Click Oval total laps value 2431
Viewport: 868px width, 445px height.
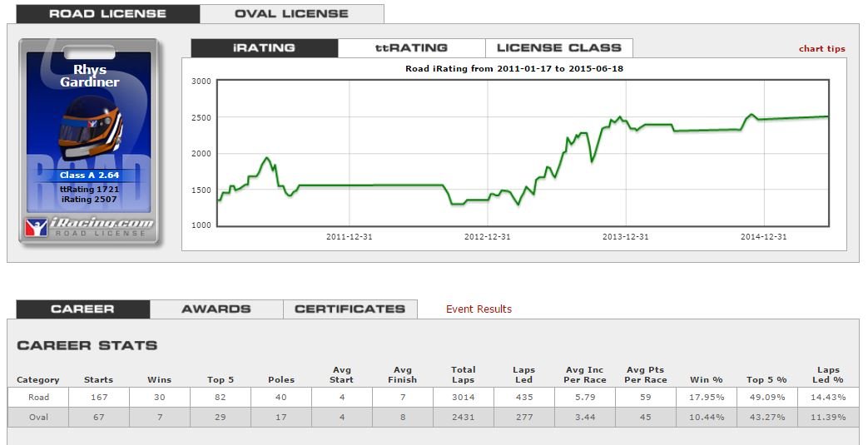pos(464,418)
